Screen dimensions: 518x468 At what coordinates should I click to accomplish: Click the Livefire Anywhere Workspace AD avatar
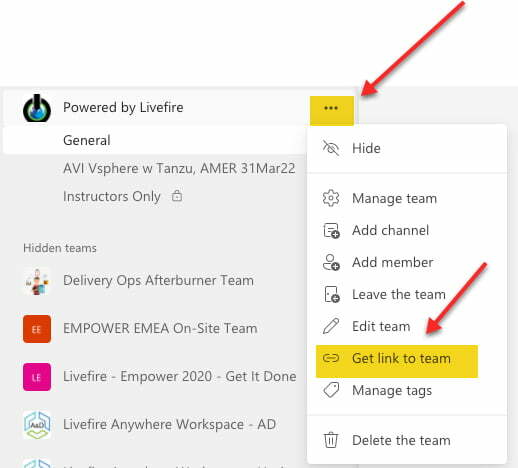click(37, 425)
